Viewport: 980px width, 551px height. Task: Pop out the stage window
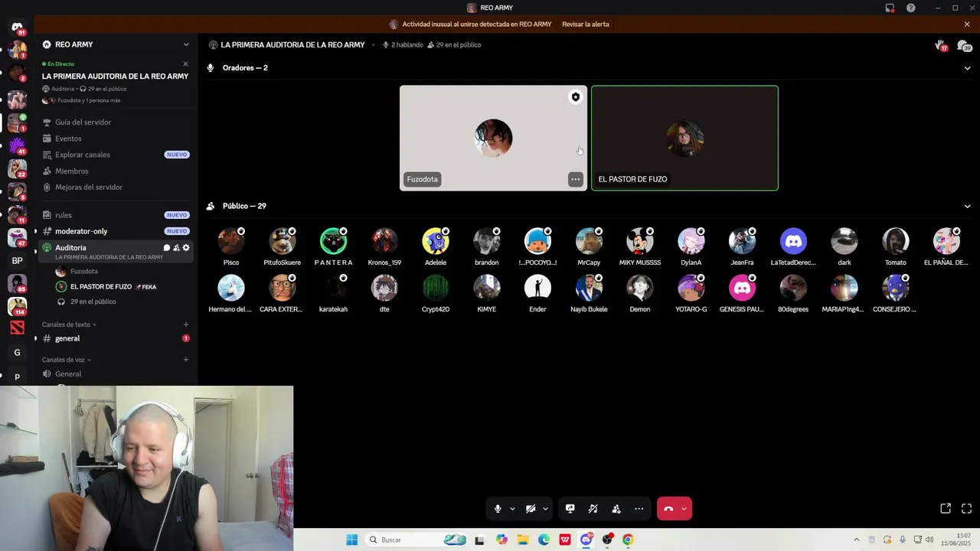pos(946,508)
